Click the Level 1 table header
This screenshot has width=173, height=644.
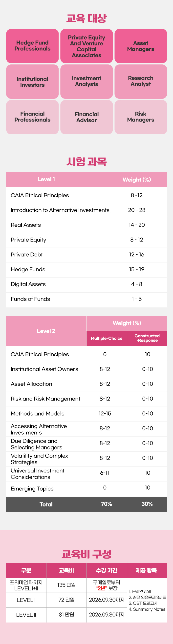pos(46,179)
